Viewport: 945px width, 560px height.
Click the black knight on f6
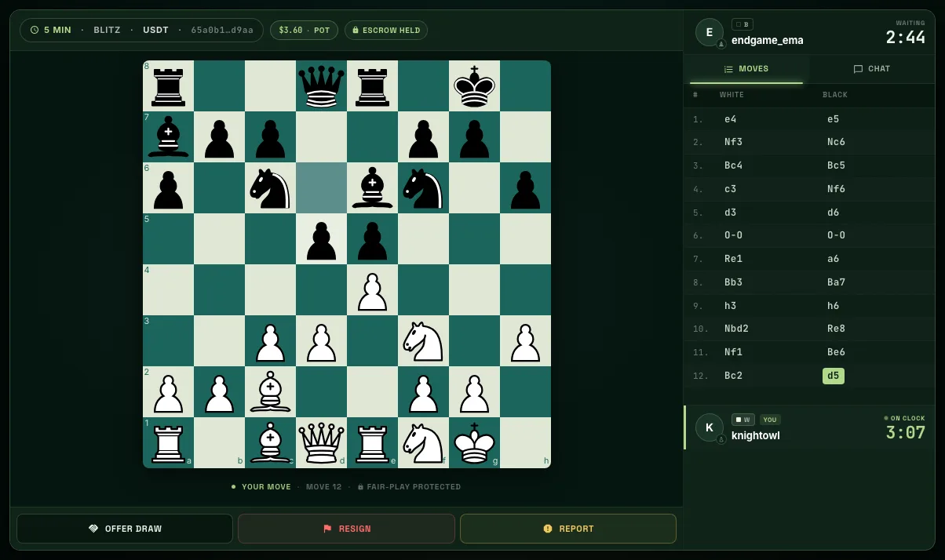point(423,188)
